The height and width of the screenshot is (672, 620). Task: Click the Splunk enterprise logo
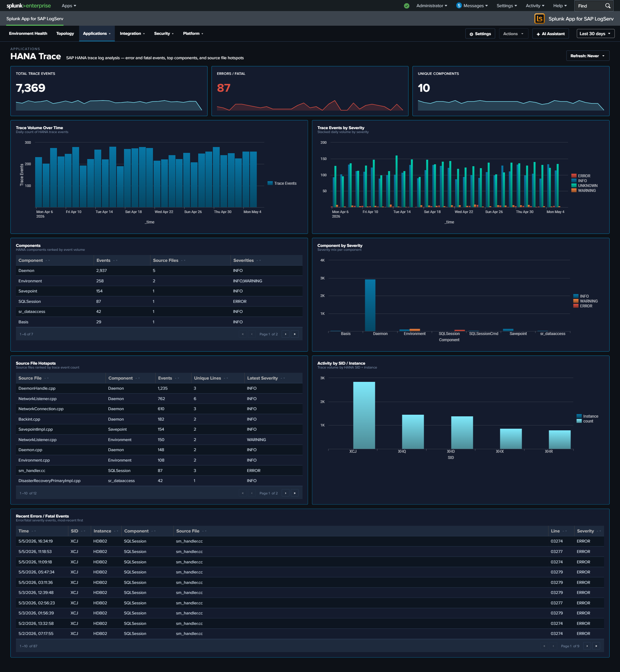point(29,6)
